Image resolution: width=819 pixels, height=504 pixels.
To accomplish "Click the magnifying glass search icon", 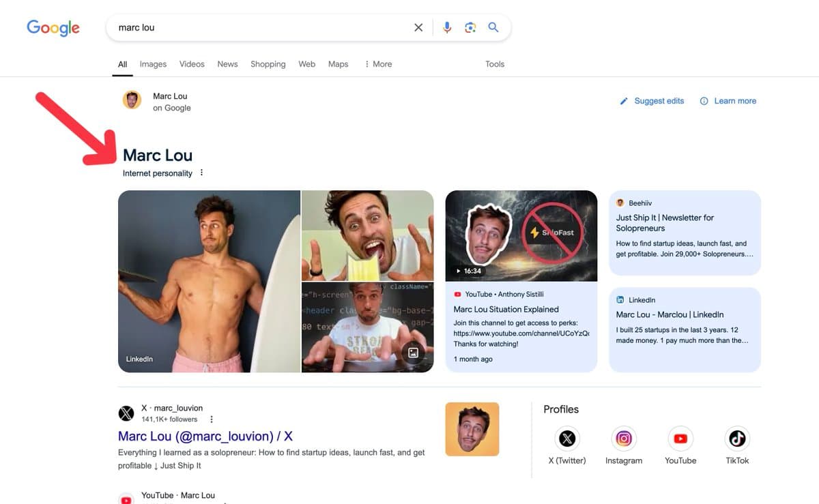I will pos(493,28).
